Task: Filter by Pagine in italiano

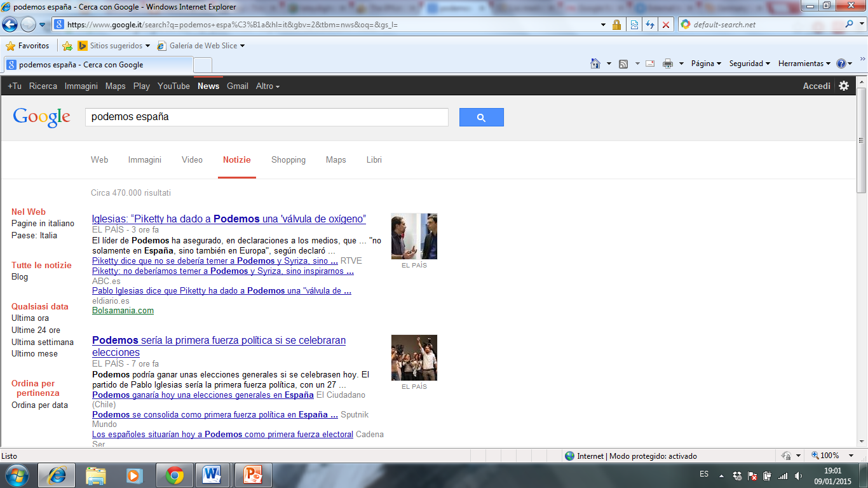Action: (x=43, y=224)
